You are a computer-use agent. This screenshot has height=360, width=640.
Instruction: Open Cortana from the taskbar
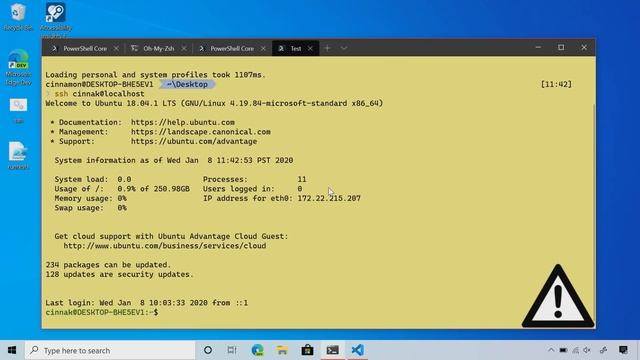pos(208,350)
